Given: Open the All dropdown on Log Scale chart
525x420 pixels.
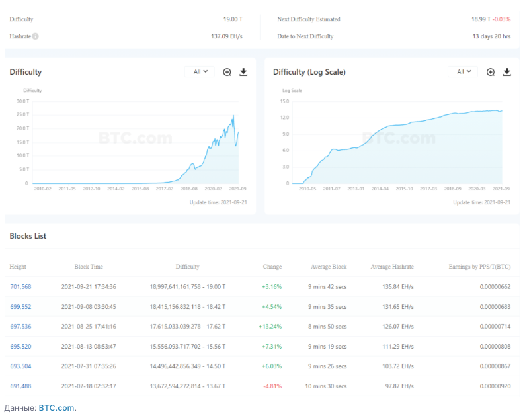Looking at the screenshot, I should 463,71.
